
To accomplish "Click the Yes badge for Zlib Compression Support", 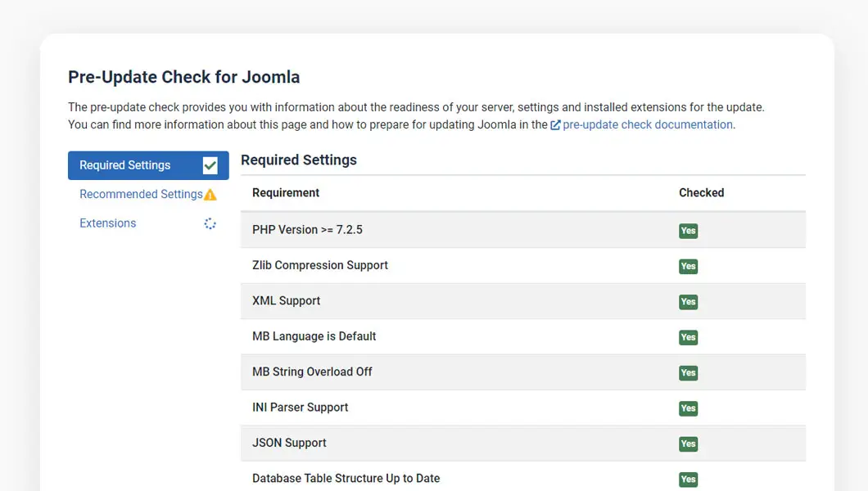I will [x=688, y=266].
